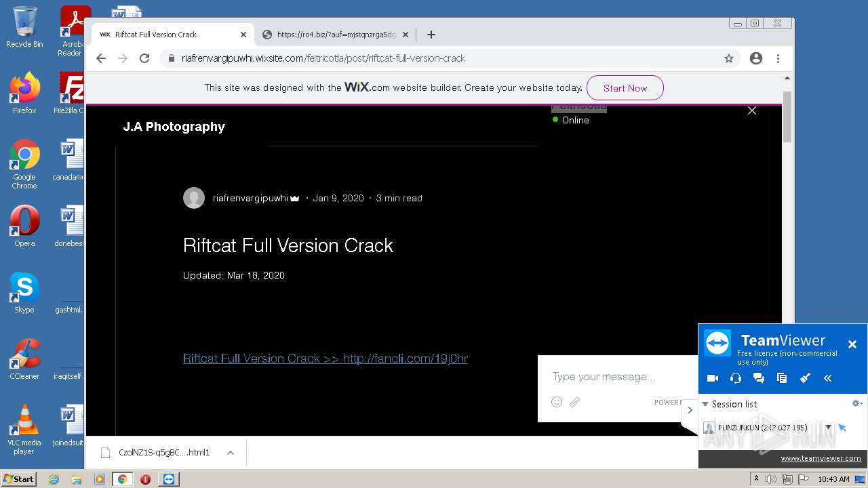Collapse the Session list section
Viewport: 868px width, 488px height.
tap(705, 404)
